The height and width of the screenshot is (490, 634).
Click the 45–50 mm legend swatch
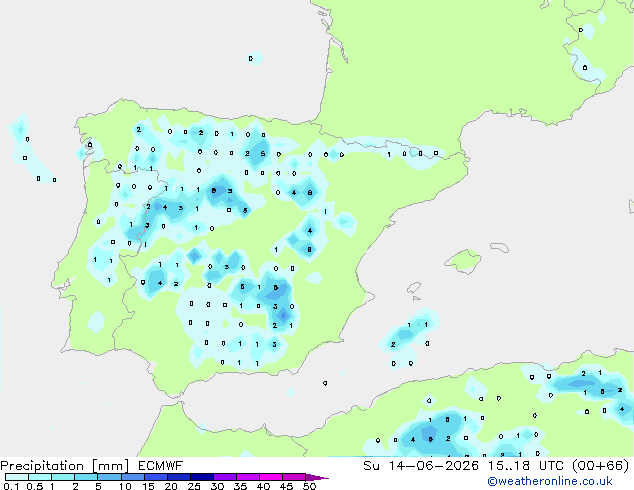click(294, 477)
